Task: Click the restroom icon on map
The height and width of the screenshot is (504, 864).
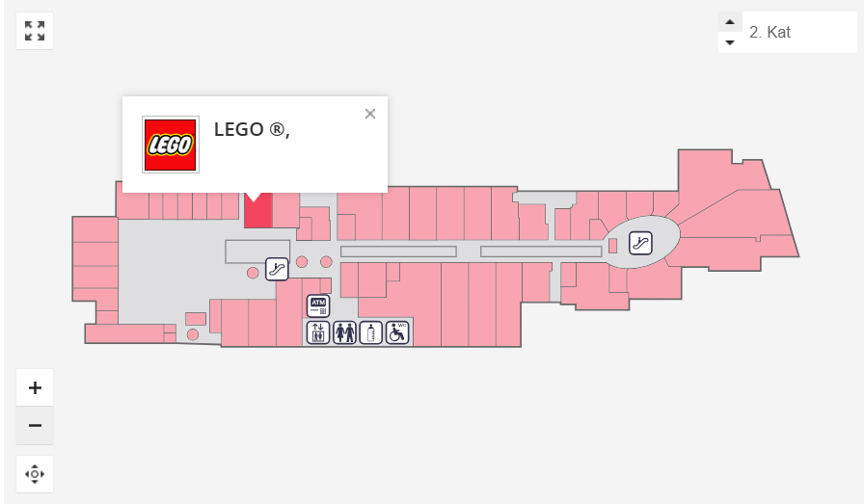Action: point(344,333)
